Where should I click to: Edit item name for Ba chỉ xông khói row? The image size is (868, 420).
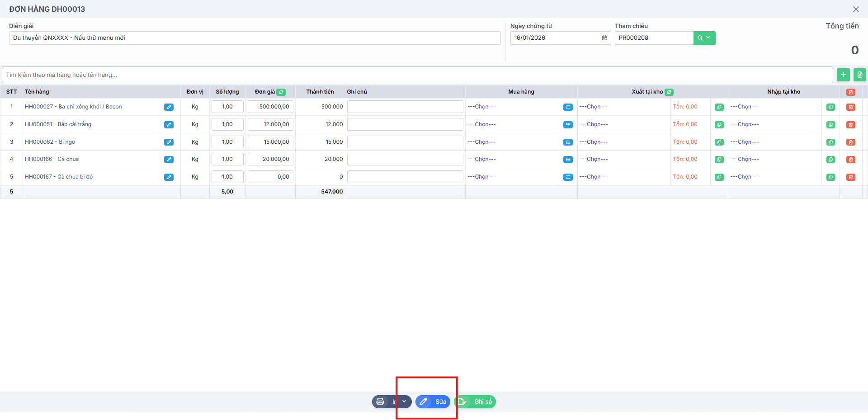click(169, 107)
